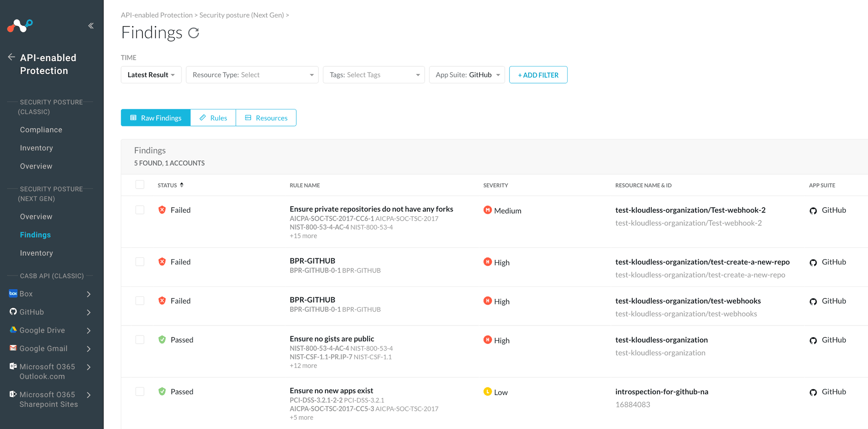Open the App Suite: GitHub filter dropdown
Image resolution: width=868 pixels, height=429 pixels.
467,75
